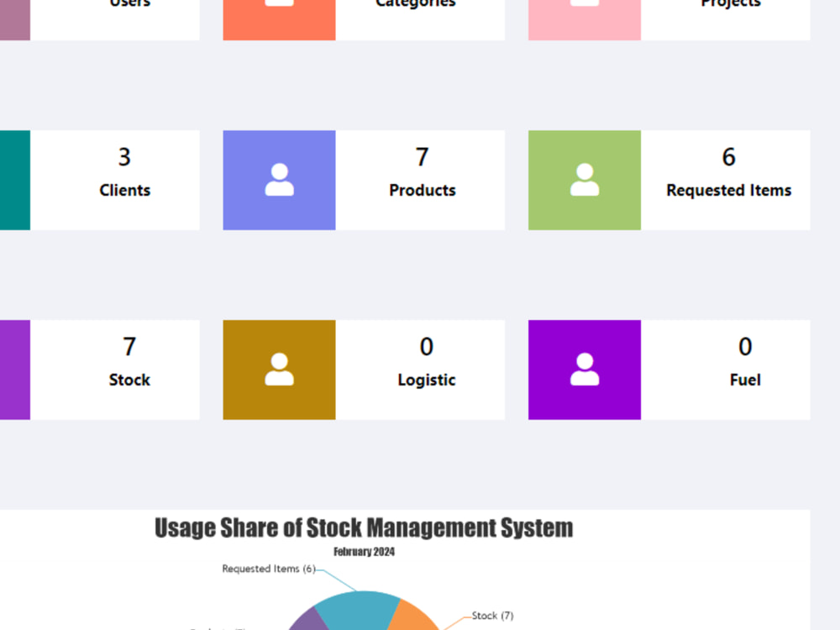Open the Products label

pyautogui.click(x=423, y=190)
